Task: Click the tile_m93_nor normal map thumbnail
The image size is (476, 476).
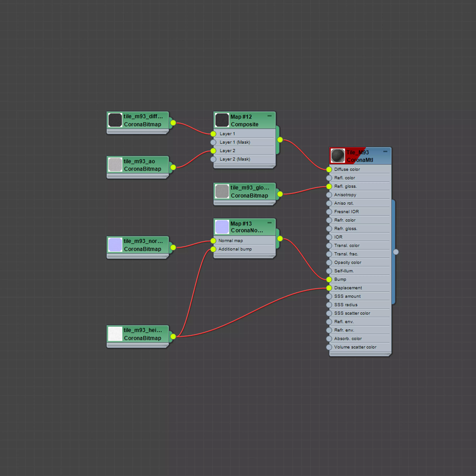Action: 115,245
